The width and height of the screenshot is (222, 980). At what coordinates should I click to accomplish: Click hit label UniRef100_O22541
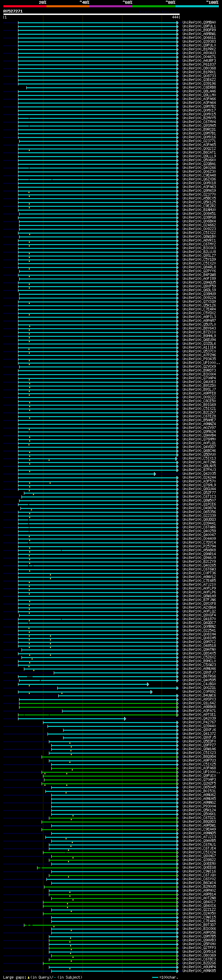199,630
